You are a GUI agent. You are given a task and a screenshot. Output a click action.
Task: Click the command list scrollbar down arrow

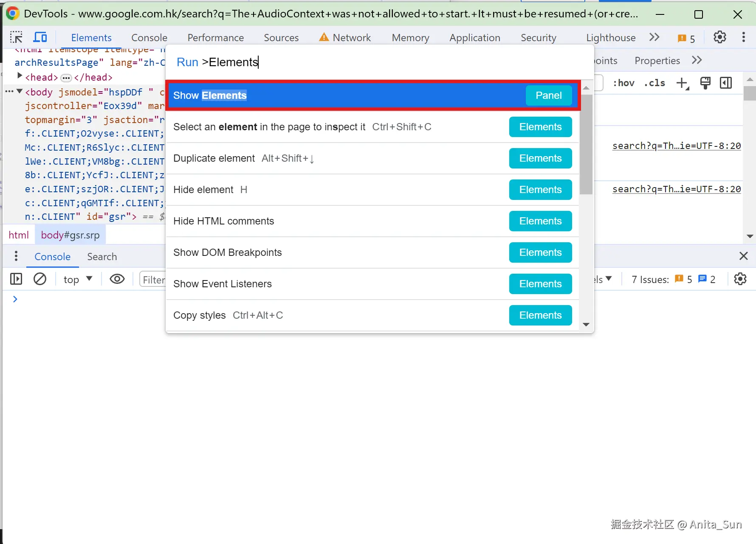pyautogui.click(x=586, y=325)
